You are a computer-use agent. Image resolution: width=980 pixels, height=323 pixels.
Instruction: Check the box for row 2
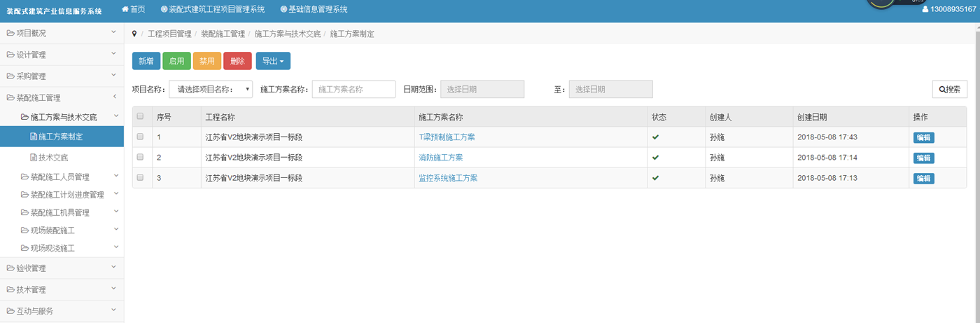click(140, 157)
